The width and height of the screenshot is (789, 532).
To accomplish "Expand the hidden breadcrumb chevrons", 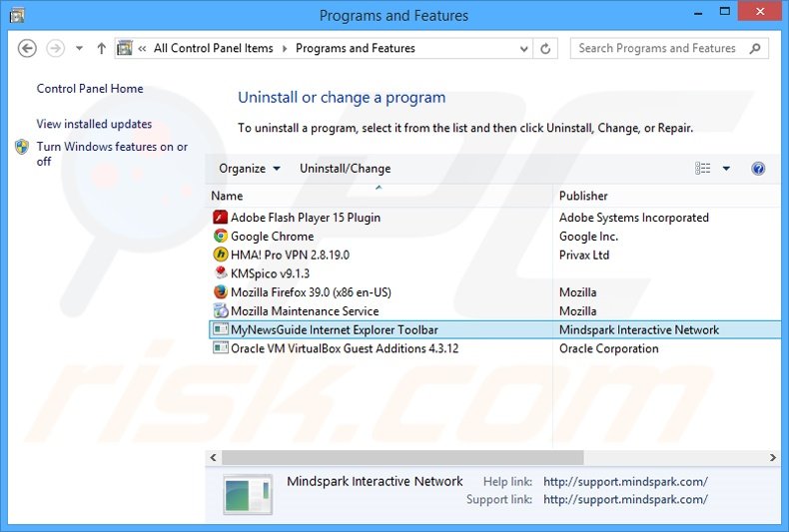I will [143, 49].
